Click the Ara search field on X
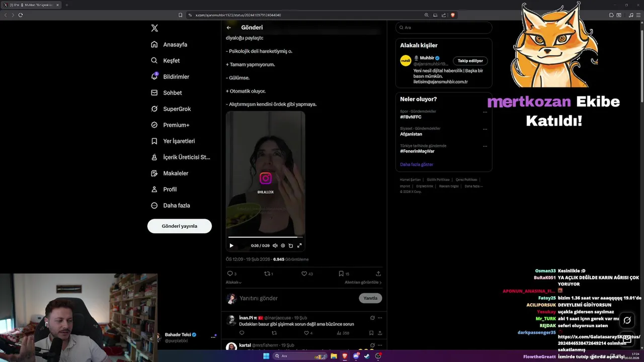The image size is (644, 362). click(444, 28)
